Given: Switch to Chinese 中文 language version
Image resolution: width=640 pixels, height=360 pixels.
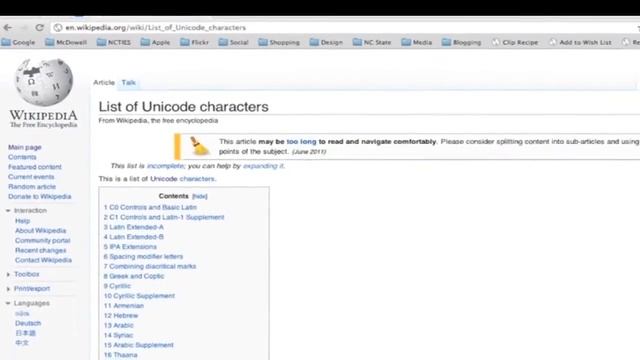Looking at the screenshot, I should pyautogui.click(x=22, y=343).
